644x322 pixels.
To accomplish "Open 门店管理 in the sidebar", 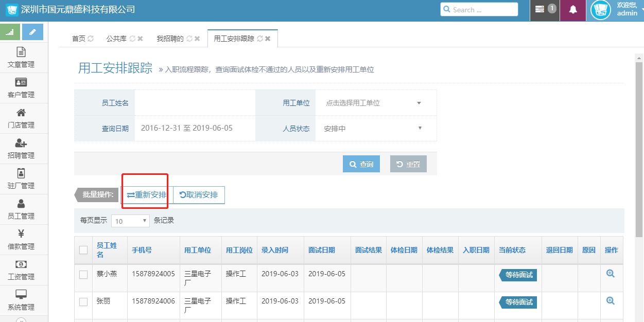I will click(x=21, y=118).
